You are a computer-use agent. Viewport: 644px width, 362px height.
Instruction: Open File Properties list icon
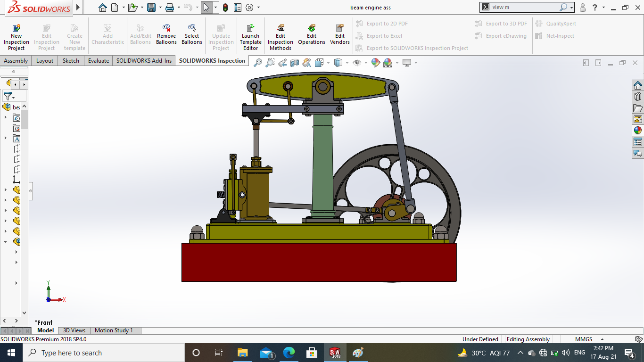(x=238, y=8)
